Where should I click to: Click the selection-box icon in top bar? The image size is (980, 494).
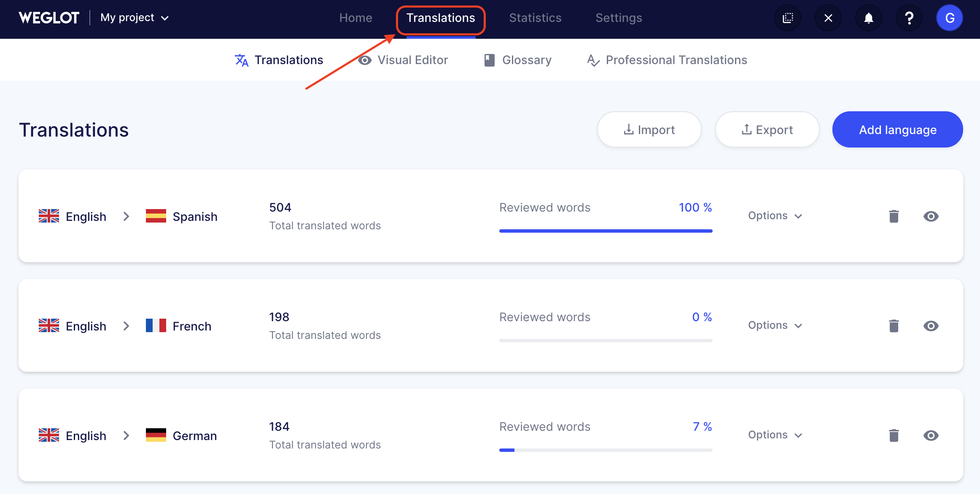(788, 18)
